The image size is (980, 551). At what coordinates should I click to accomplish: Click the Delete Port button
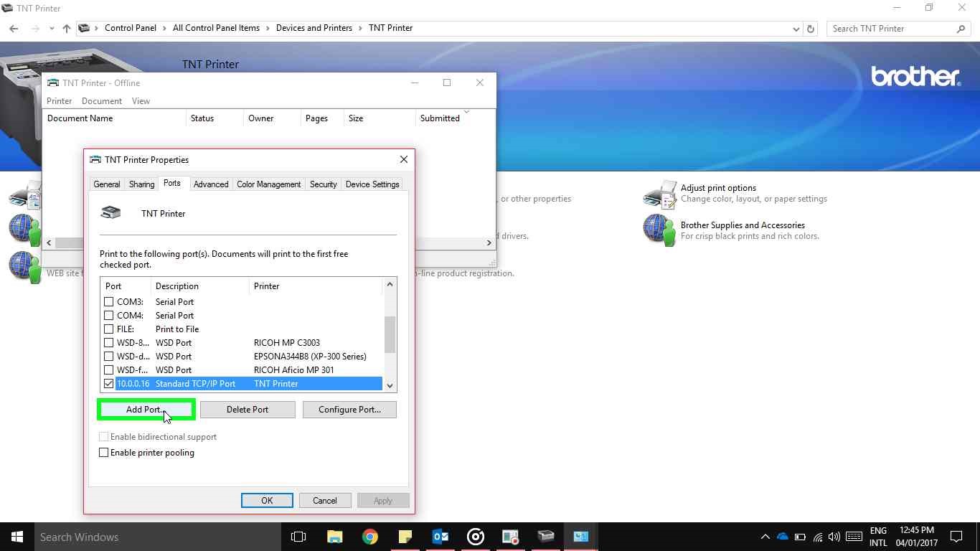click(248, 410)
